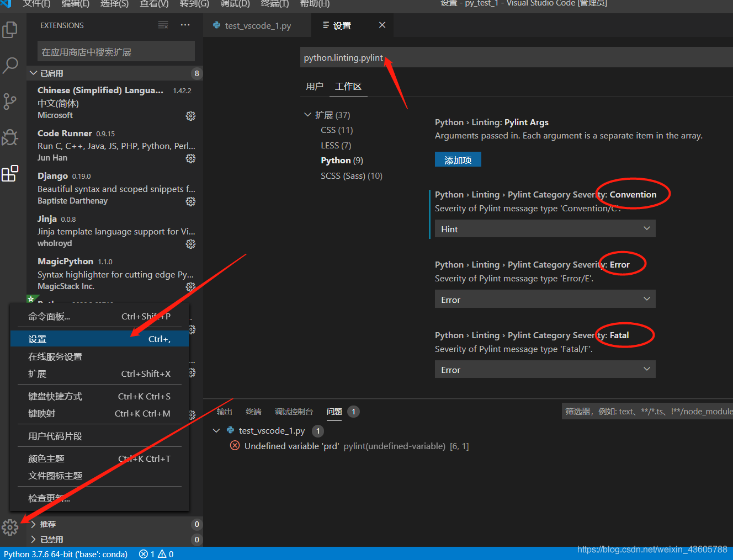Click the Python 3.7.6 interpreter in status bar
The width and height of the screenshot is (733, 560).
(66, 554)
